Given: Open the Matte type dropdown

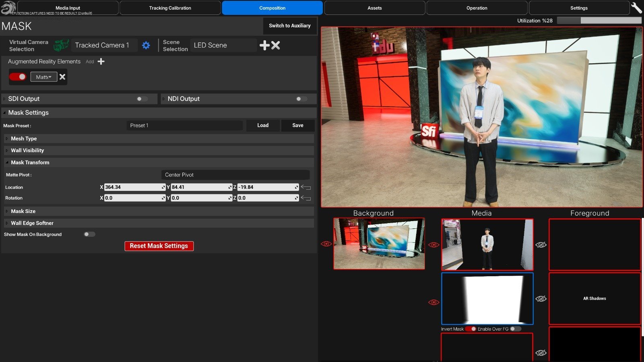Looking at the screenshot, I should coord(44,77).
